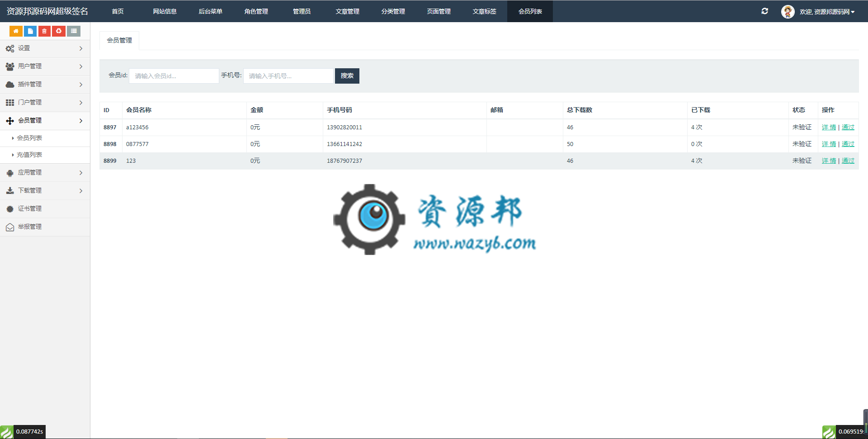Open the 欢迎, 资源邦源码网 user dropdown

pyautogui.click(x=827, y=12)
